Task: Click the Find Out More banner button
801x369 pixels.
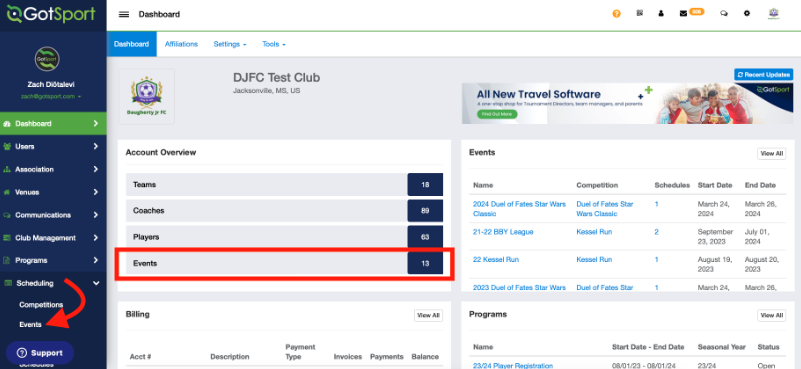Action: point(497,114)
